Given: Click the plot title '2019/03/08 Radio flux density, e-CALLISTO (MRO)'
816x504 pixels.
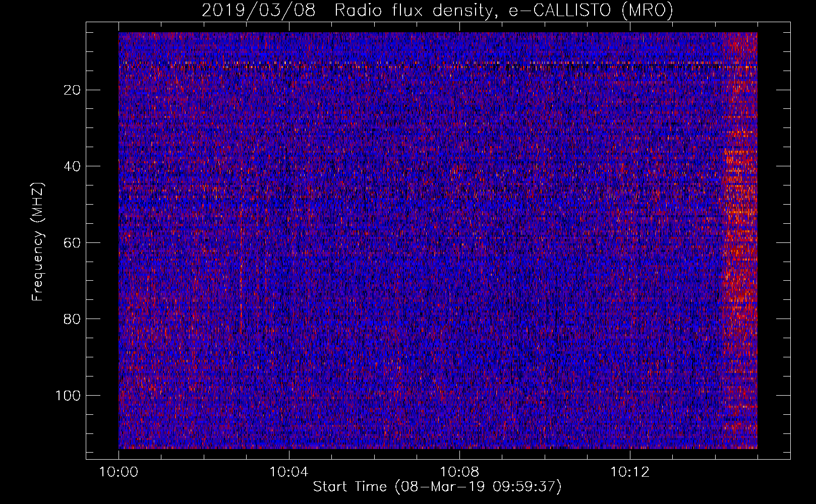Looking at the screenshot, I should point(437,10).
